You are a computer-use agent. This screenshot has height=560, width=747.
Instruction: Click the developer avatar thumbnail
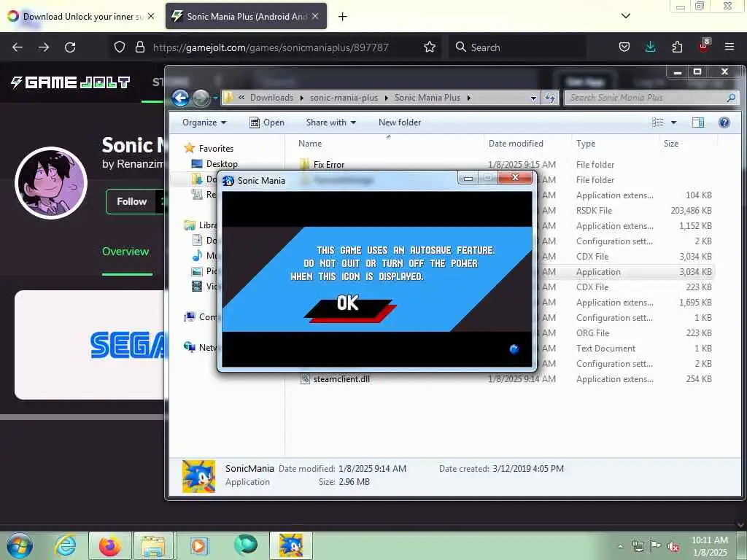point(51,183)
